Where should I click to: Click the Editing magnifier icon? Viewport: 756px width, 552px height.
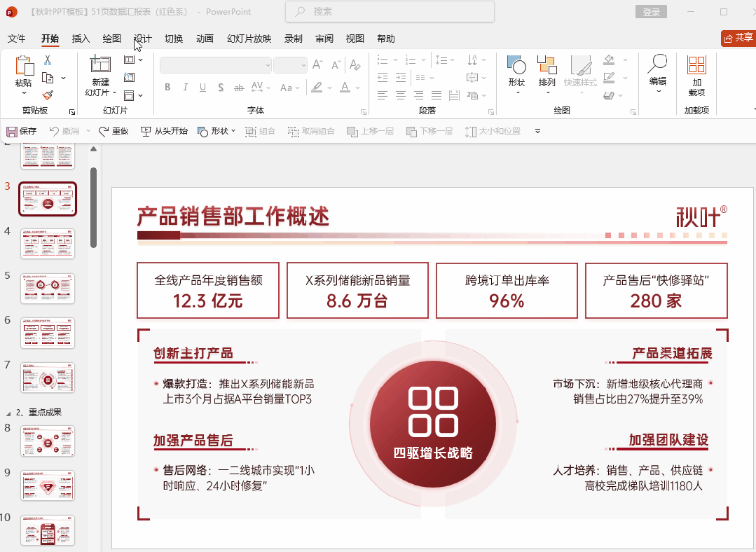[x=658, y=64]
